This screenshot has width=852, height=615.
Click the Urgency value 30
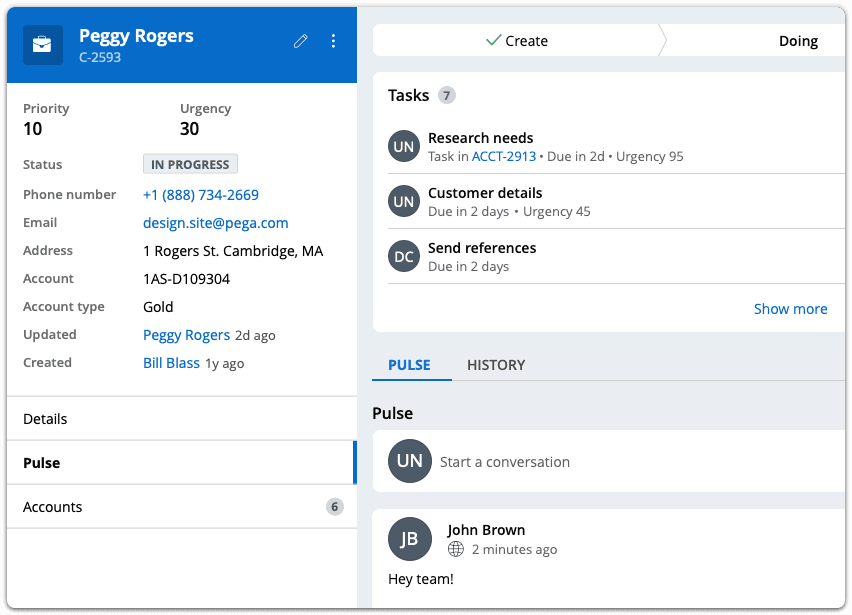tap(190, 129)
